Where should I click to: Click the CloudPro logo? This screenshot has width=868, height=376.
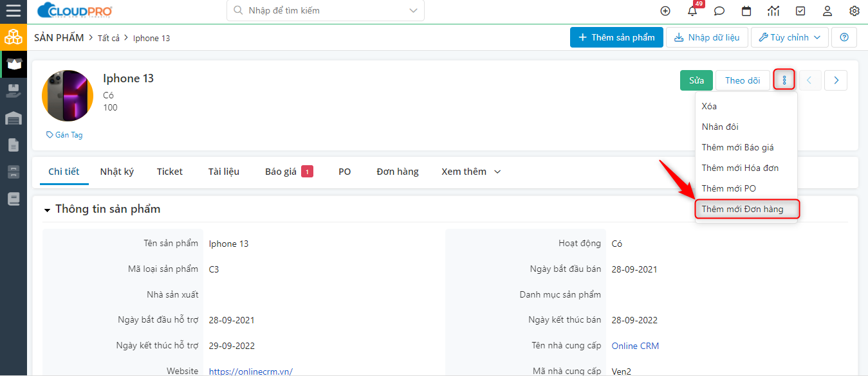[x=75, y=11]
